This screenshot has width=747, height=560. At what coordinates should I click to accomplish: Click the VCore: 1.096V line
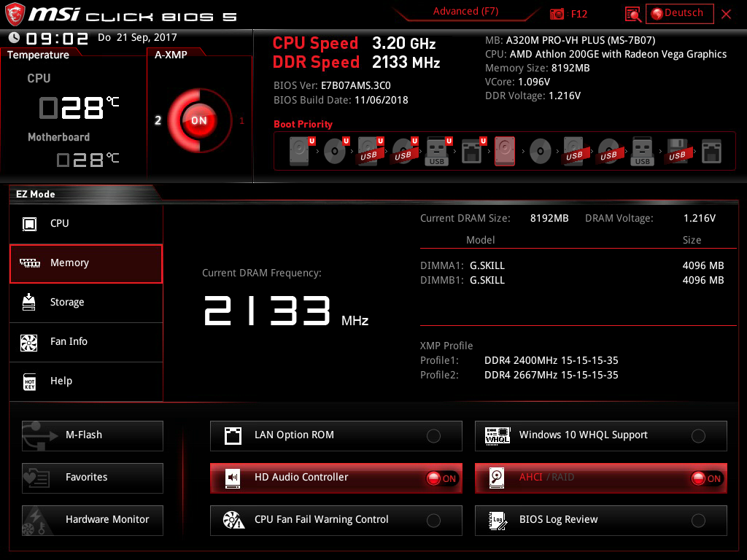coord(517,82)
